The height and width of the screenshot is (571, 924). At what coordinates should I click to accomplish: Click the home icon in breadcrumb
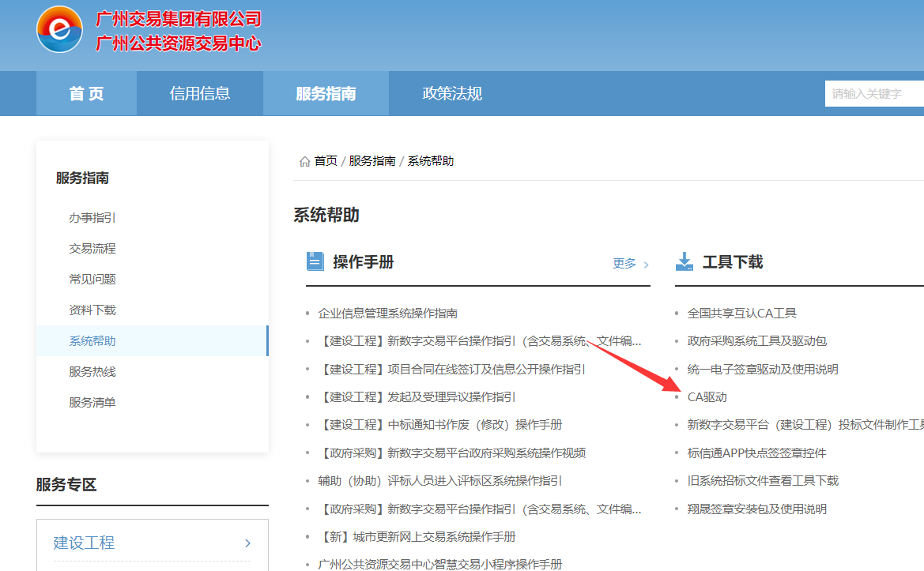(x=304, y=161)
